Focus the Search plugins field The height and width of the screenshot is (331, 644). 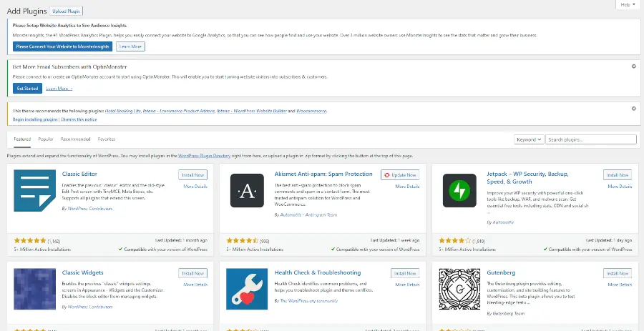click(591, 139)
